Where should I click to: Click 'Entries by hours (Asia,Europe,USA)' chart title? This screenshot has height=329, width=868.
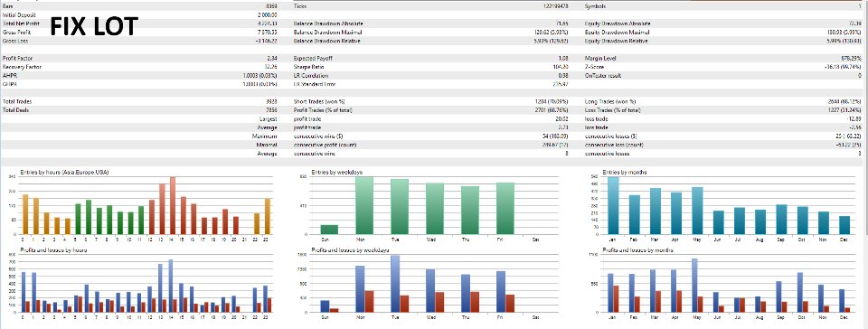[x=64, y=173]
